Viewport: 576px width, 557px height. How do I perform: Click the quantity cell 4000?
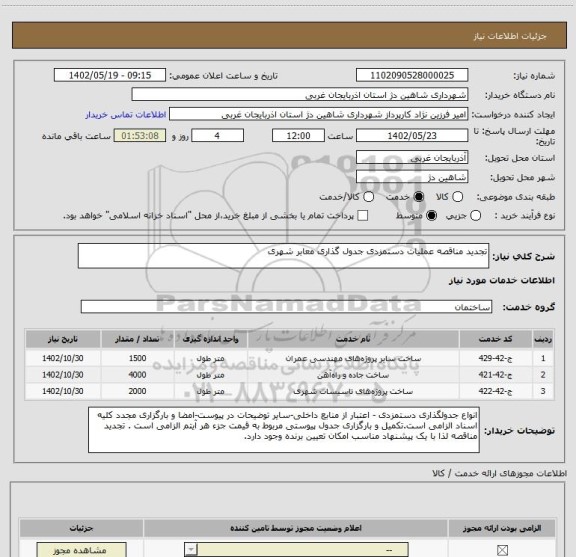(x=137, y=375)
